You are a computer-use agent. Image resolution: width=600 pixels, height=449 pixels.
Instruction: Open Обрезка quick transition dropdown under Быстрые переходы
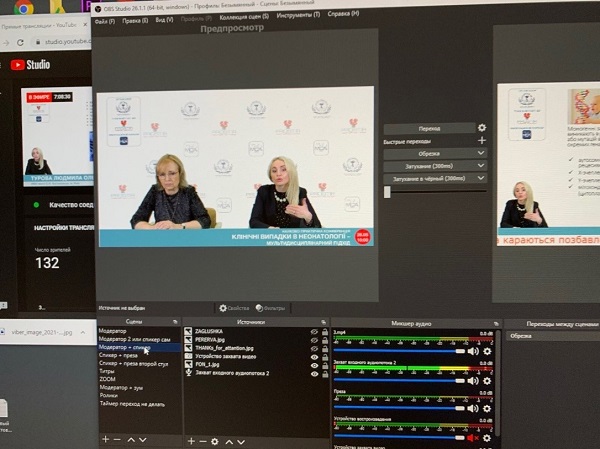pyautogui.click(x=435, y=153)
